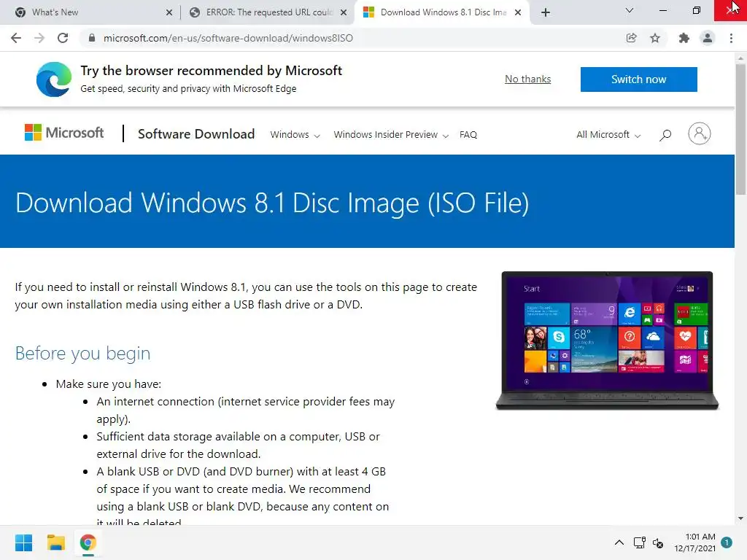Open a new browser tab
The image size is (747, 560).
[546, 12]
